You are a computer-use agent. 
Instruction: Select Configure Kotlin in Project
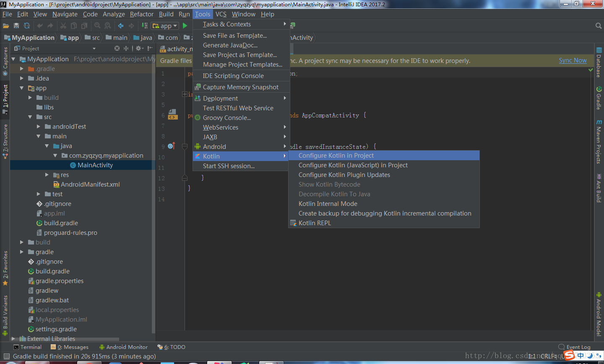[x=384, y=156]
